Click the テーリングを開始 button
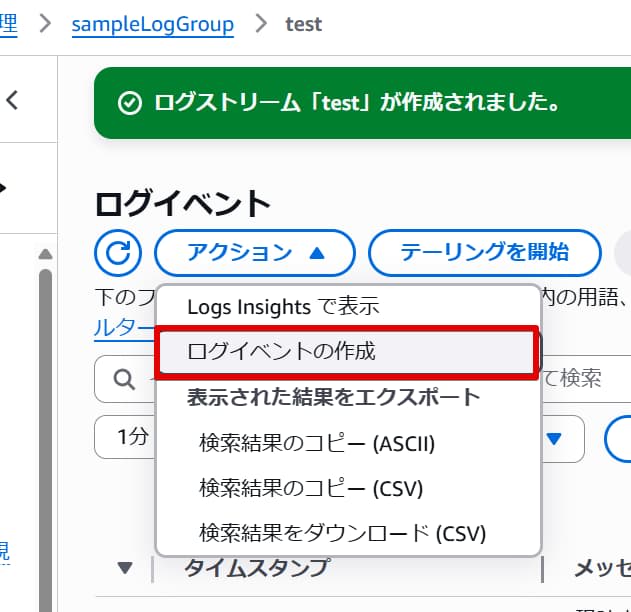This screenshot has height=612, width=631. 485,252
